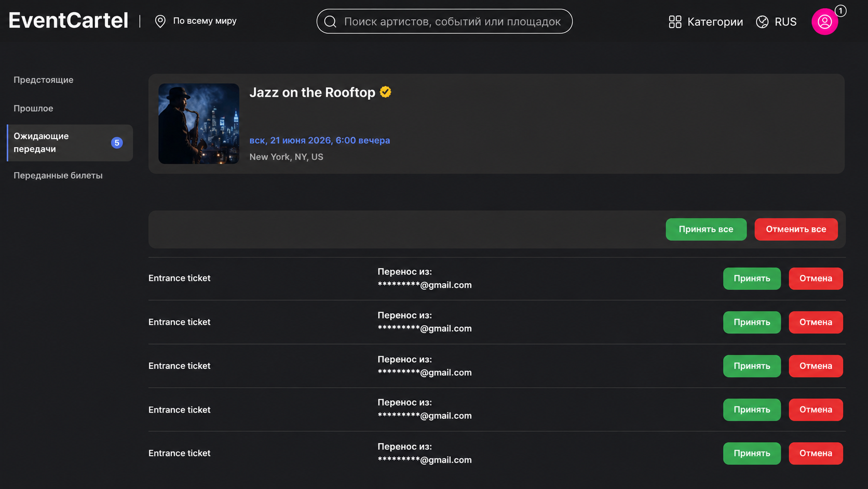Screen dimensions: 868x489
Task: Open the Предстоящие section
Action: pyautogui.click(x=44, y=80)
